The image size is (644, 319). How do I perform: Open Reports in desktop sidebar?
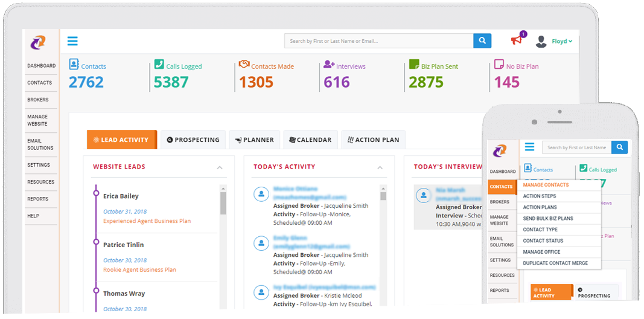38,199
